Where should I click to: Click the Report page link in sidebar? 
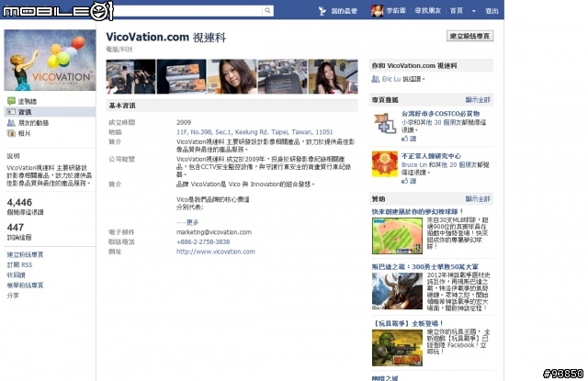pos(25,286)
